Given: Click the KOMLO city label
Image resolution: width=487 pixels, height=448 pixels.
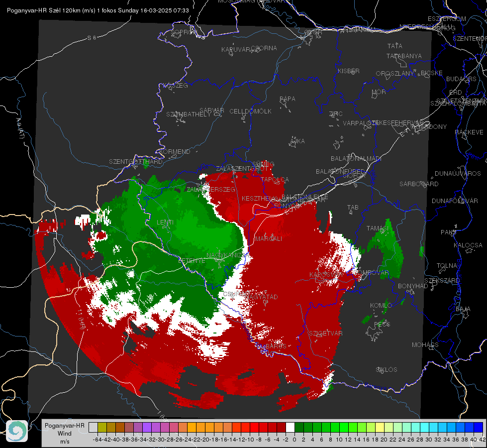Looking at the screenshot, I should 381,306.
